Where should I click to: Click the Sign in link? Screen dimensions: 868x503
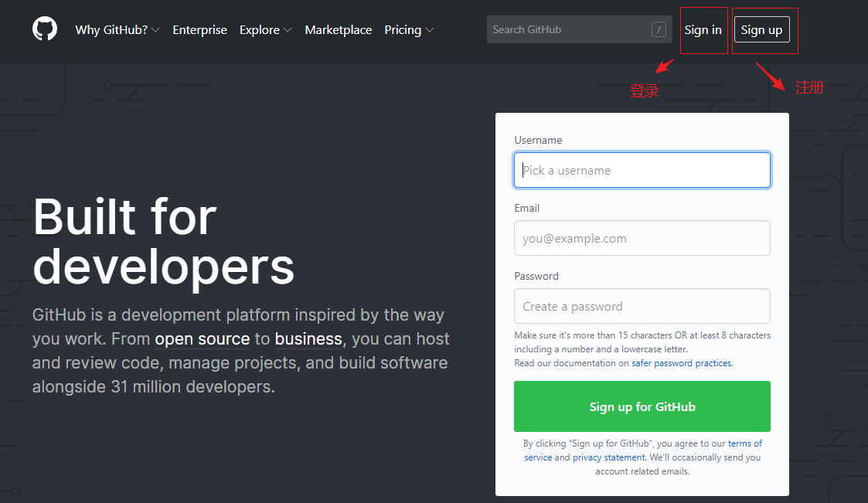click(x=703, y=30)
